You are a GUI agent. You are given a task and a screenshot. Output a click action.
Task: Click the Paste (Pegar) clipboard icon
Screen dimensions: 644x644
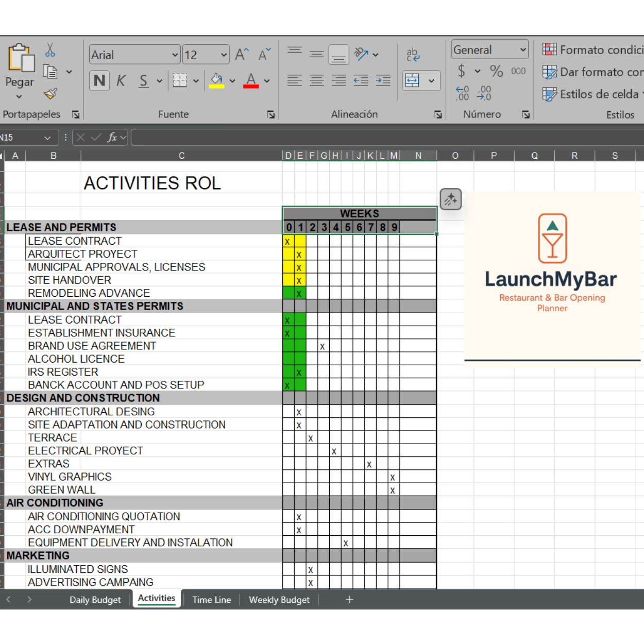click(x=21, y=58)
